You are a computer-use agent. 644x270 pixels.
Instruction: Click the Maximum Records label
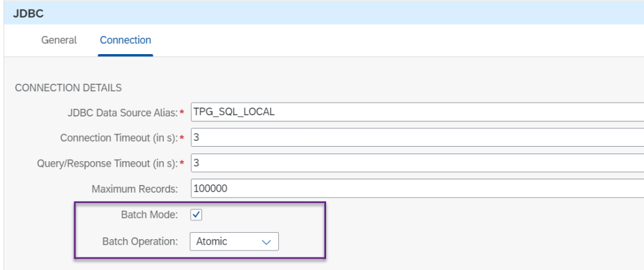coord(135,189)
